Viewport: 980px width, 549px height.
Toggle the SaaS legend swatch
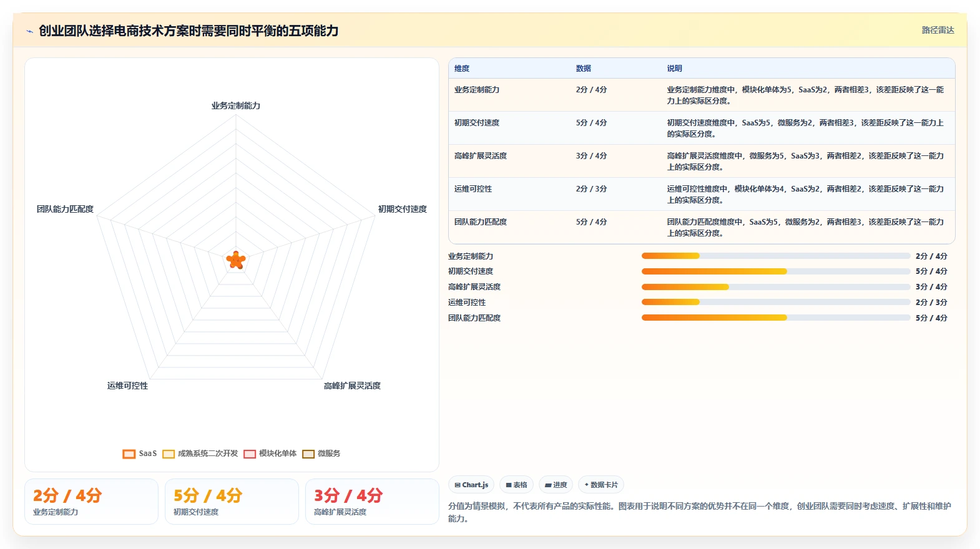(x=129, y=454)
